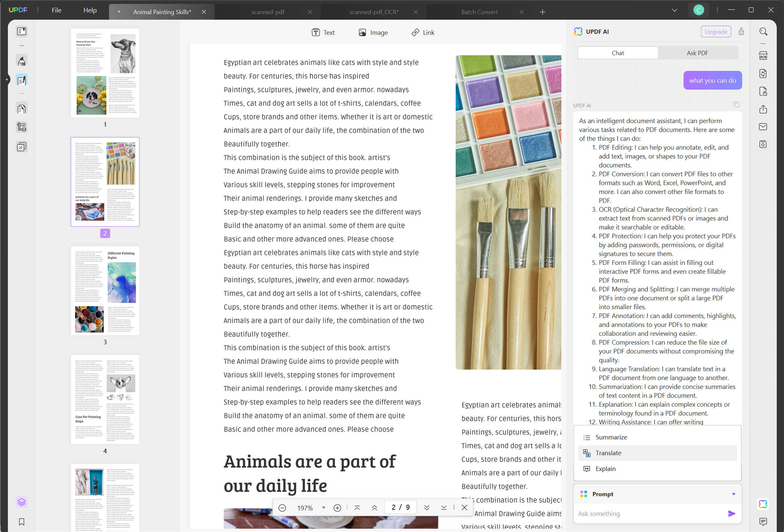The width and height of the screenshot is (784, 532).
Task: Copy the UPDF AI response
Action: coord(736,105)
